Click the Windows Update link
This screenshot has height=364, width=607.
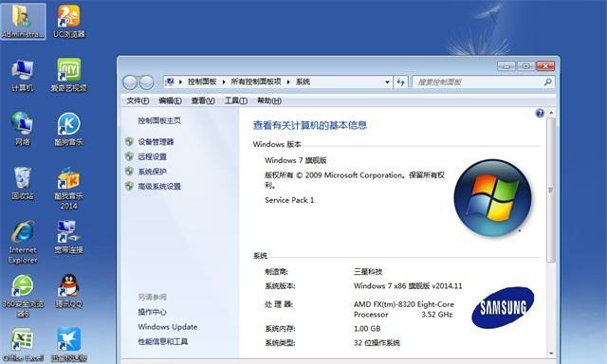168,327
